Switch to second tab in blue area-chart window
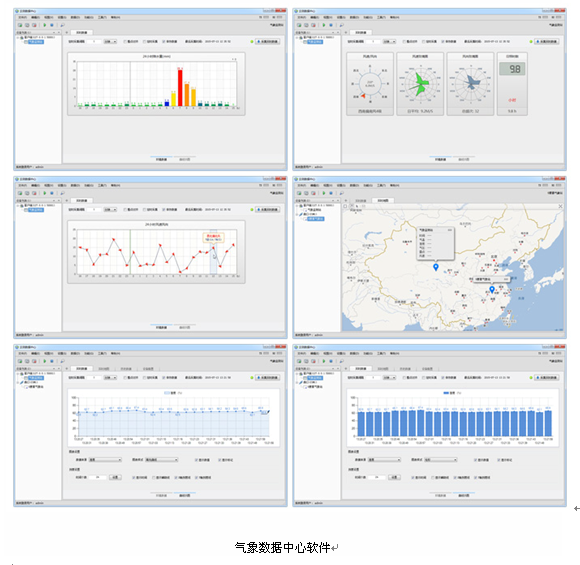 pos(104,369)
